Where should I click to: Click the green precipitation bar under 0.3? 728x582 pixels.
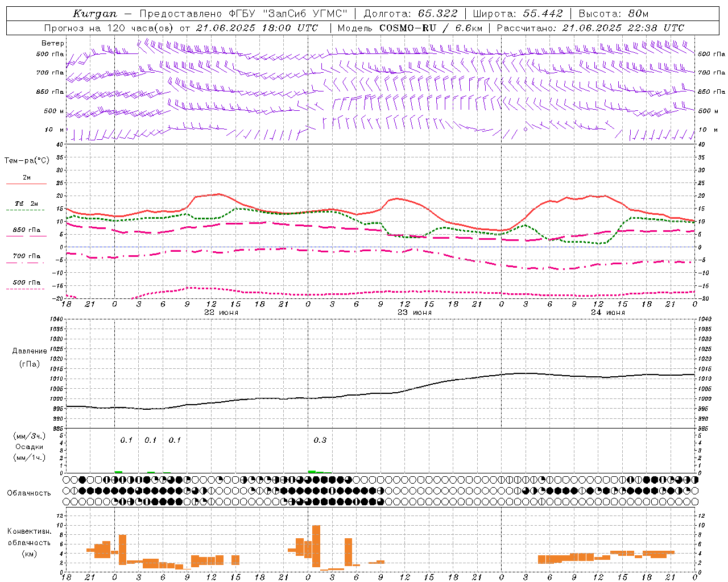pyautogui.click(x=312, y=471)
